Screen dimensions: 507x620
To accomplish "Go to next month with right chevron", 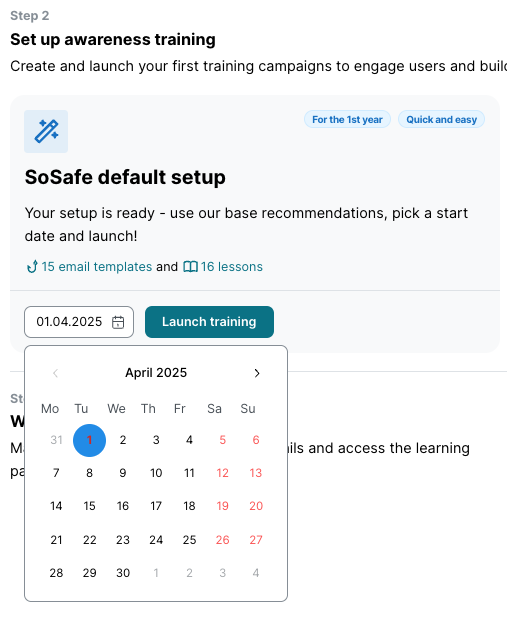I will [x=257, y=373].
